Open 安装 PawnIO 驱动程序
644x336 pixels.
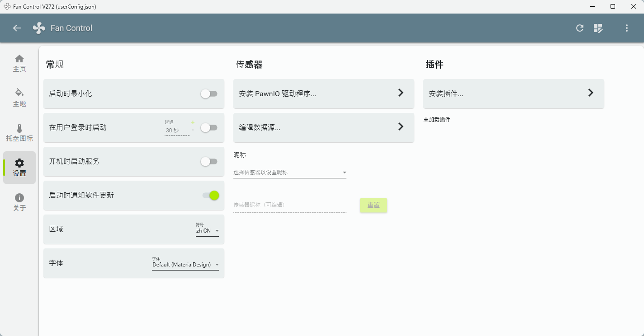[324, 93]
